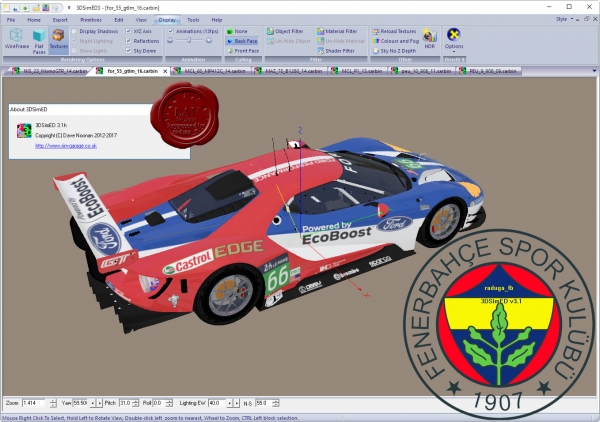The width and height of the screenshot is (600, 422).
Task: Toggle Sky No Z Depth
Action: pyautogui.click(x=394, y=51)
